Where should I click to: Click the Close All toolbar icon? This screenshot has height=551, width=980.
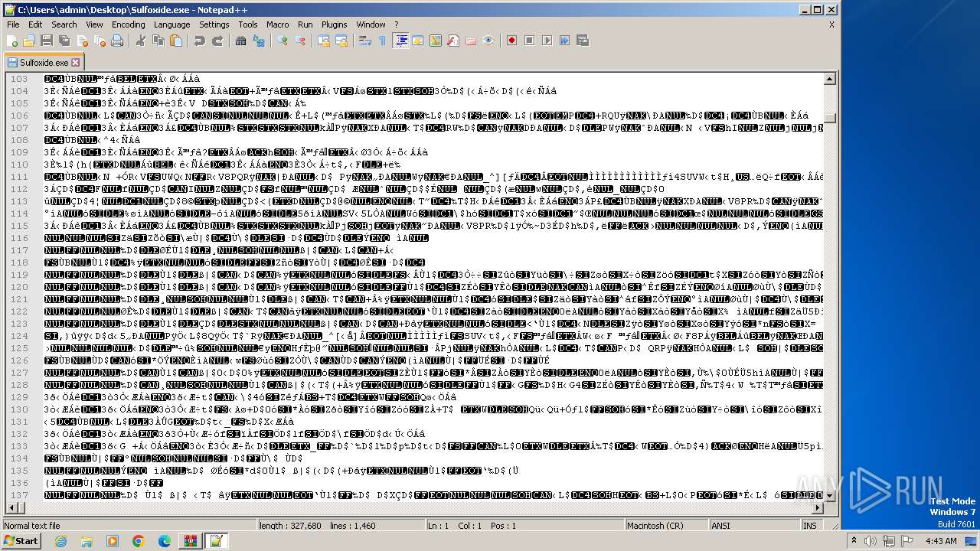(x=98, y=41)
